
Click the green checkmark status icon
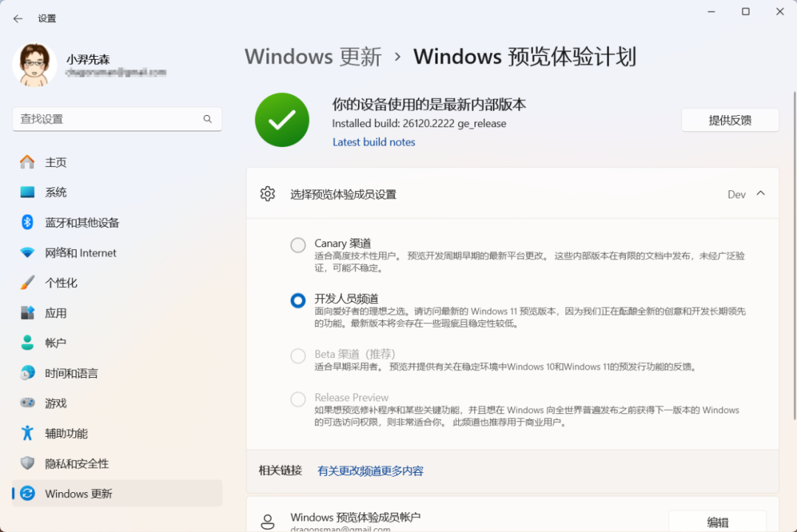[x=282, y=120]
